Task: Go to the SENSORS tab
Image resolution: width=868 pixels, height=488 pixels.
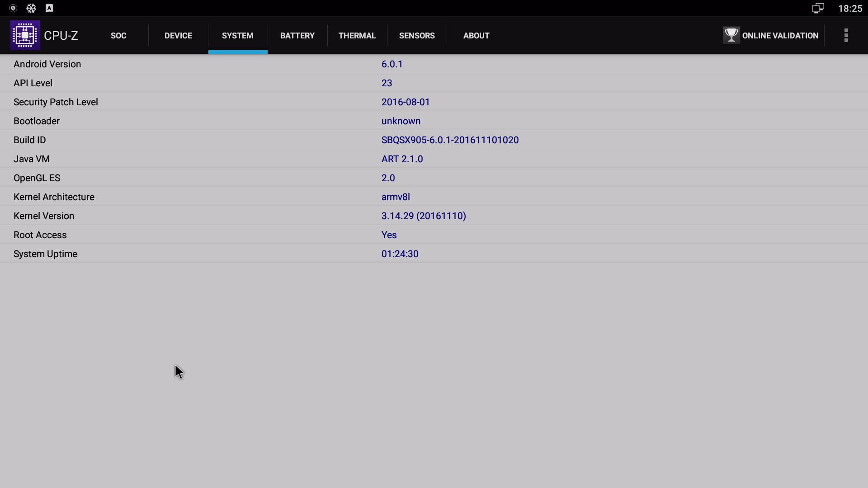Action: pyautogui.click(x=416, y=36)
